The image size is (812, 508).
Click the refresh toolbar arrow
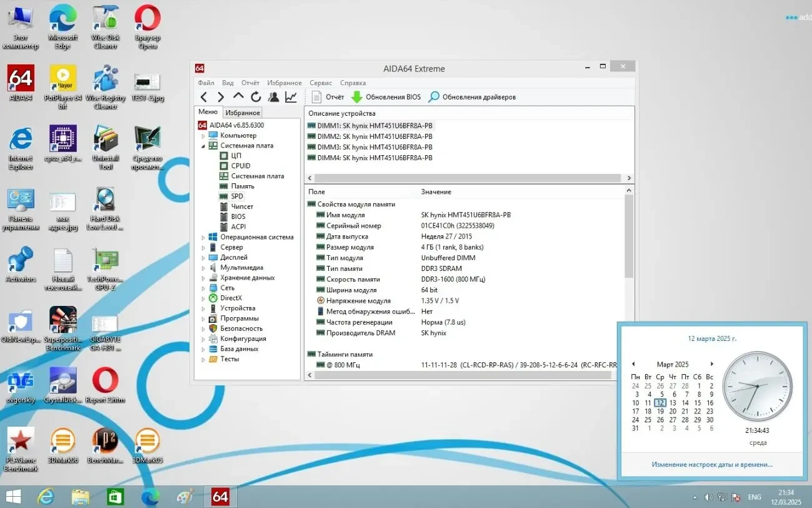point(256,97)
